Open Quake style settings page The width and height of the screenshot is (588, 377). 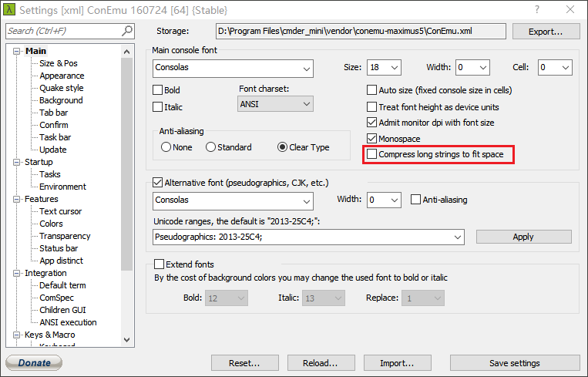coord(62,88)
